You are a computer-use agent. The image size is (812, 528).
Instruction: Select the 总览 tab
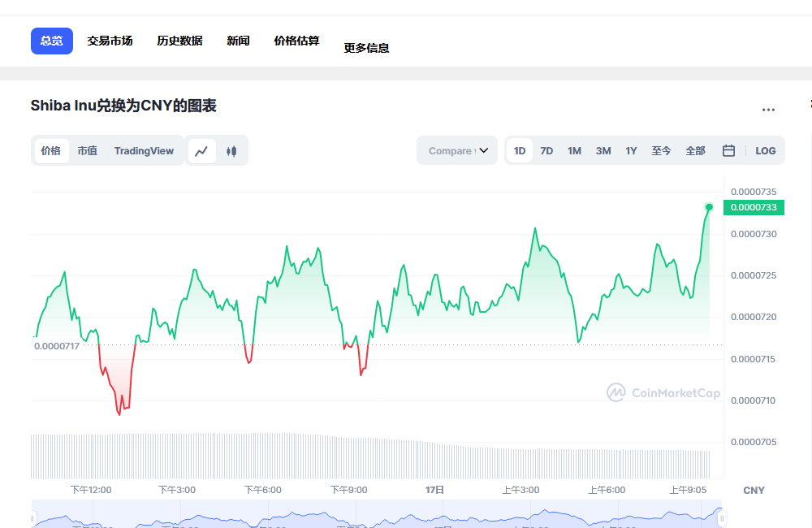[x=51, y=41]
